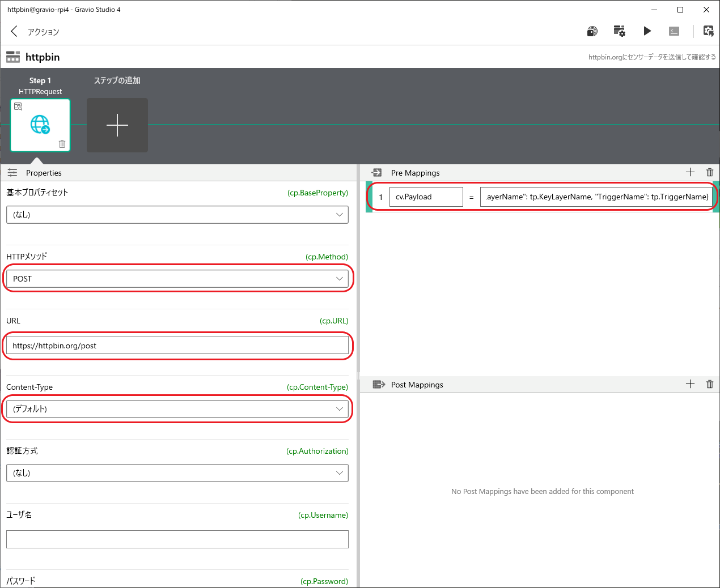Screen dimensions: 720x588
Task: Click the (cp.BaseProperty) label
Action: pos(317,193)
